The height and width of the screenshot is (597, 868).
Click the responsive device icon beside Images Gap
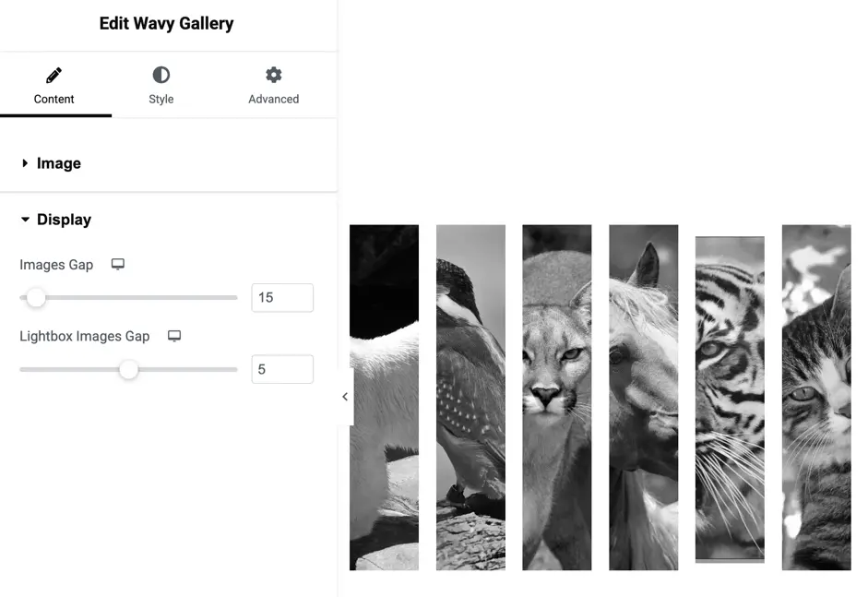[118, 264]
